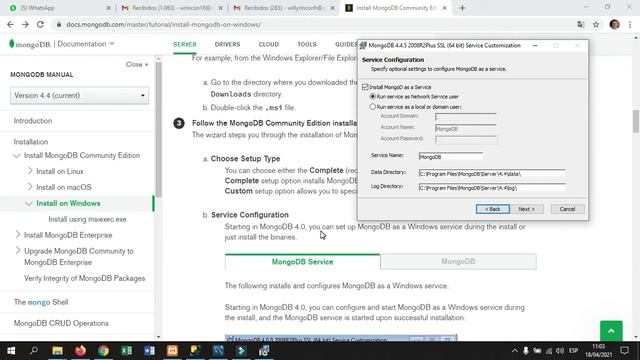The height and width of the screenshot is (360, 640).
Task: Expand Install on macOS
Action: [x=30, y=187]
